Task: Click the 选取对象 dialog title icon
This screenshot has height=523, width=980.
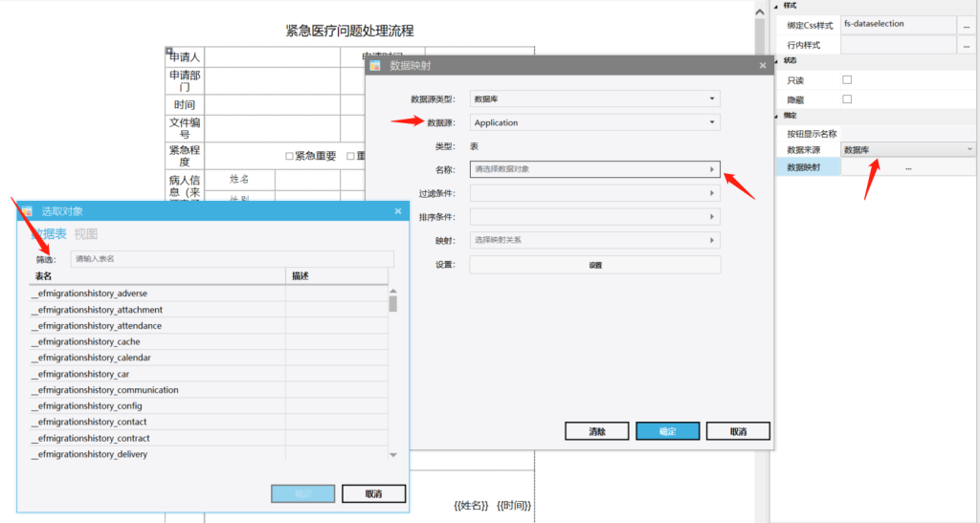Action: pos(27,211)
